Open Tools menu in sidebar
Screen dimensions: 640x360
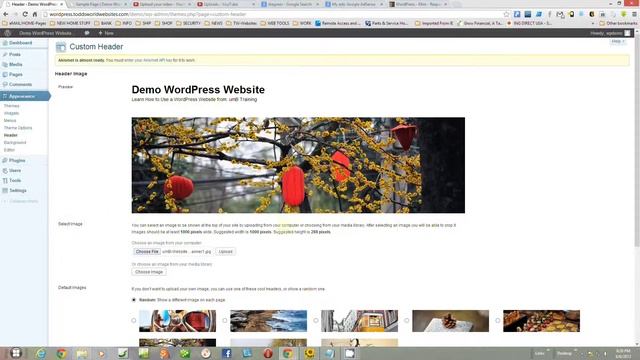pos(15,180)
